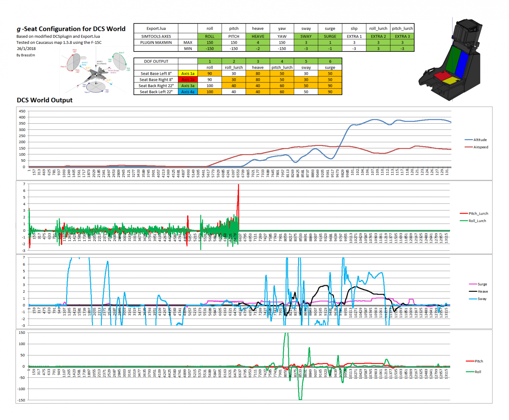This screenshot has width=509, height=420.
Task: Click the g-Seat Configuration for DCS World title
Action: tap(71, 29)
